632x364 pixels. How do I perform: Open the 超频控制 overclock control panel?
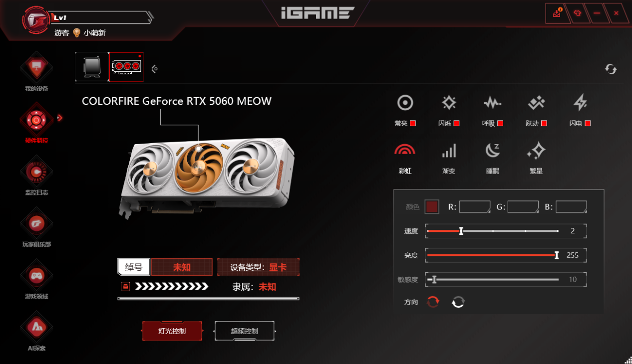point(244,331)
